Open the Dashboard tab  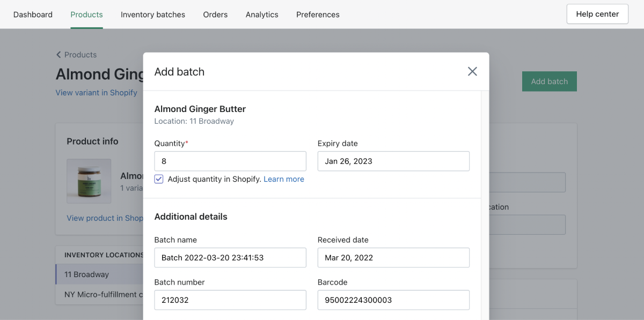[33, 14]
